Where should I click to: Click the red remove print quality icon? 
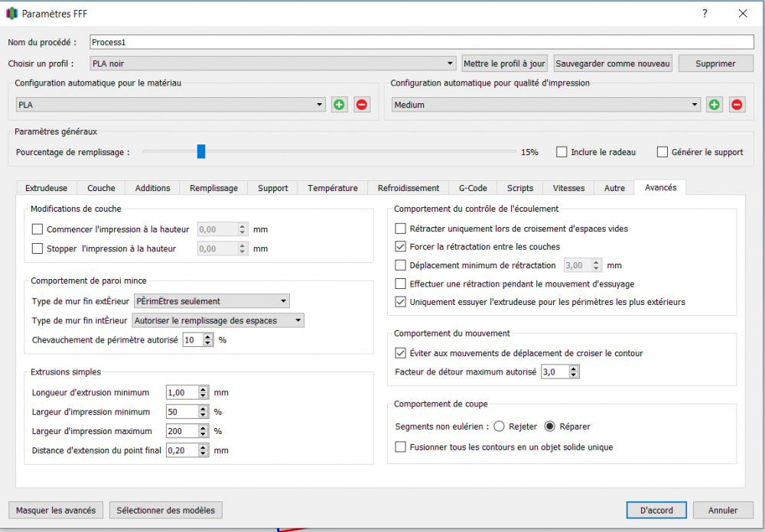(x=737, y=105)
